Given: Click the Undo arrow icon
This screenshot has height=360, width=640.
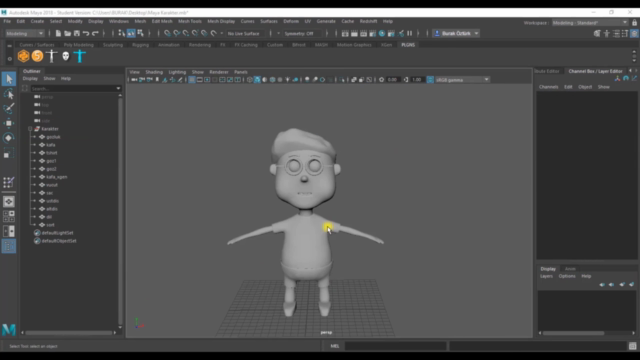Looking at the screenshot, I should click(86, 33).
